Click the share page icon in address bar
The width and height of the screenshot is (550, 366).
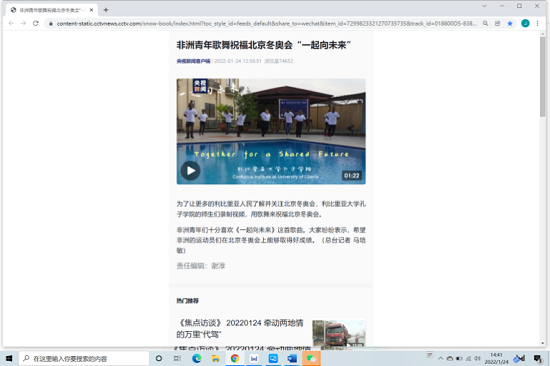coord(497,24)
